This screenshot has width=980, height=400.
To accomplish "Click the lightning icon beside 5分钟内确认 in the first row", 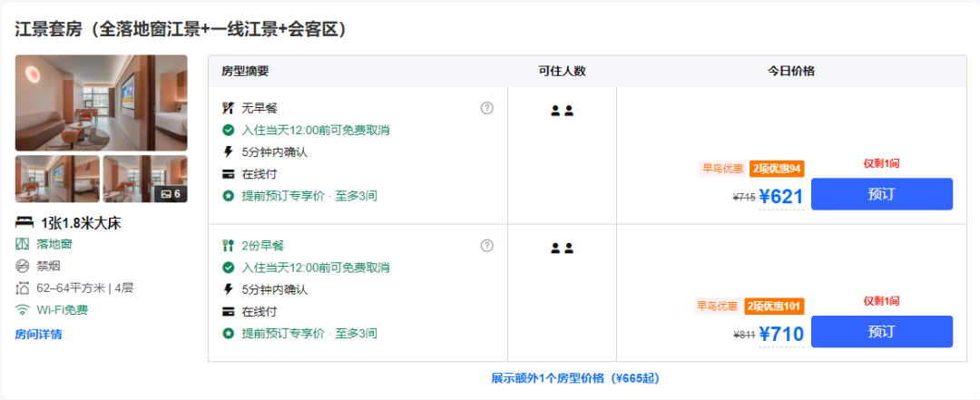I will point(228,151).
